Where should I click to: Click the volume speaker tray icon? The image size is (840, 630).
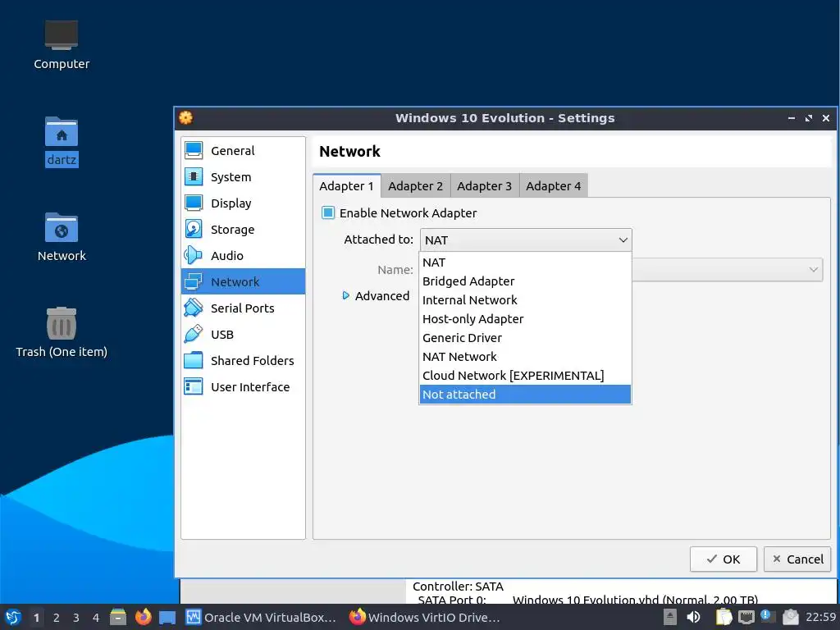pyautogui.click(x=693, y=618)
